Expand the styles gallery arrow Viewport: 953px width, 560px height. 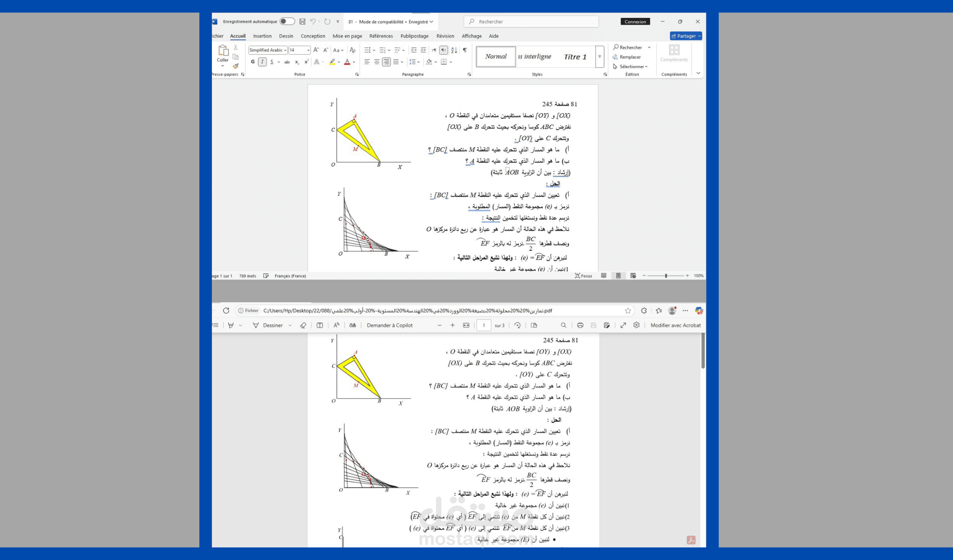click(600, 56)
